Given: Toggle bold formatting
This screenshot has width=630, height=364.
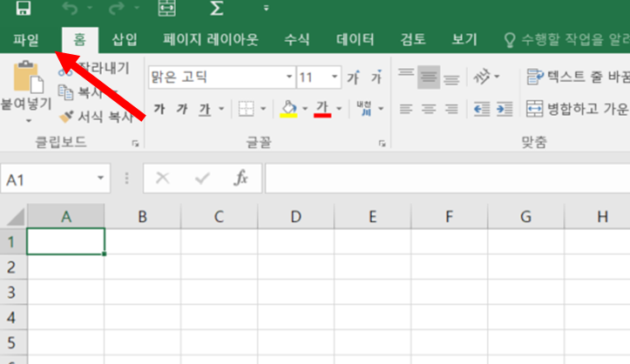Looking at the screenshot, I should pyautogui.click(x=159, y=109).
